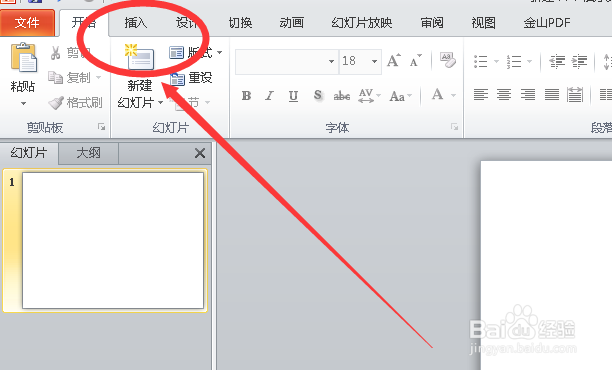Justify the paragraph text
612x370 pixels.
(x=552, y=95)
